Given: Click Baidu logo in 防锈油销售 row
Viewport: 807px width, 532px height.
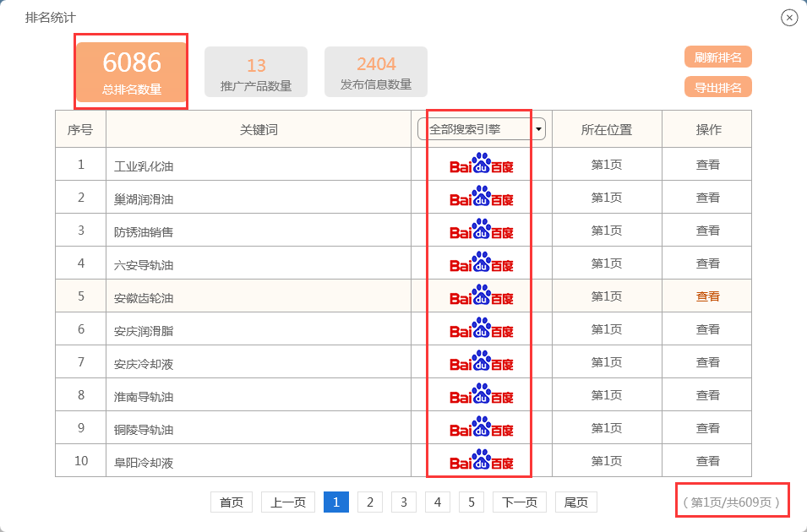Looking at the screenshot, I should pos(481,229).
